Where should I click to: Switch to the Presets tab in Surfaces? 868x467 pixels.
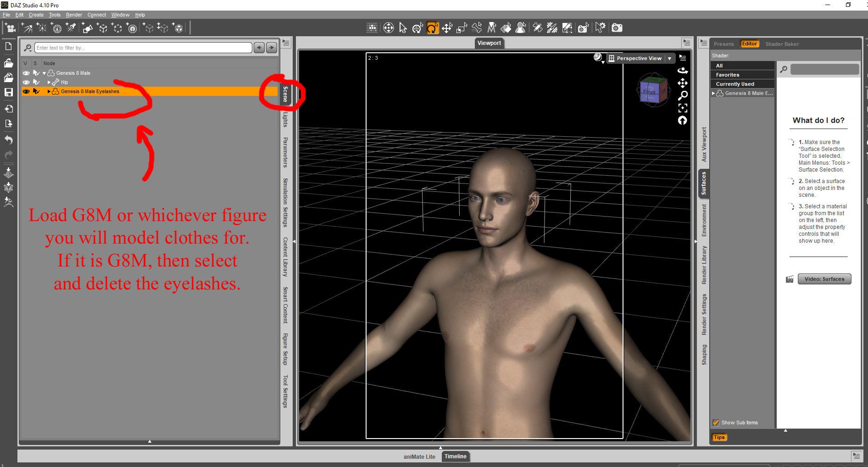click(x=723, y=44)
